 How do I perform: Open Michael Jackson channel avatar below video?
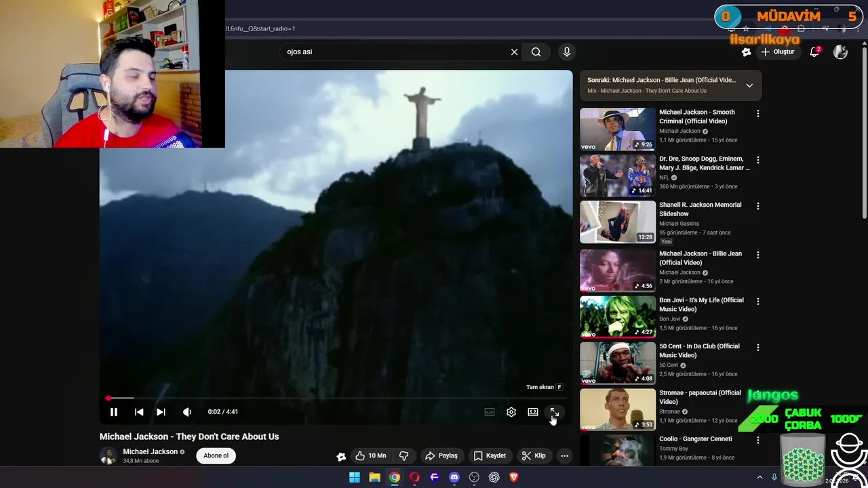coord(108,456)
